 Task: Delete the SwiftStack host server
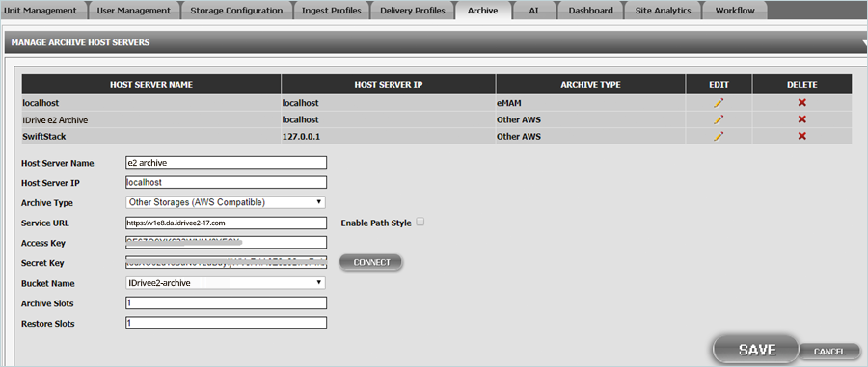coord(801,136)
